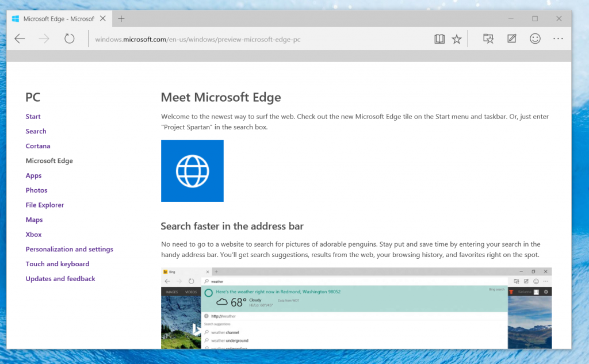The image size is (589, 364).
Task: Open the Cortana section
Action: 38,145
